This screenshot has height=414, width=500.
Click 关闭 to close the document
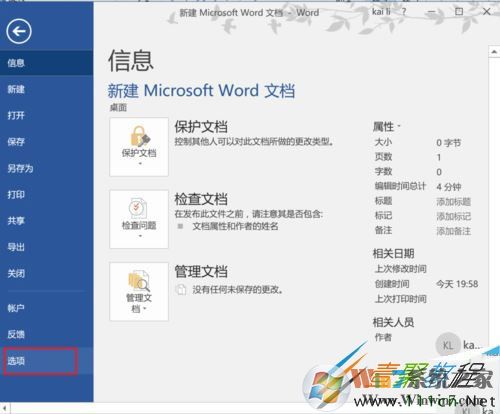[x=47, y=274]
